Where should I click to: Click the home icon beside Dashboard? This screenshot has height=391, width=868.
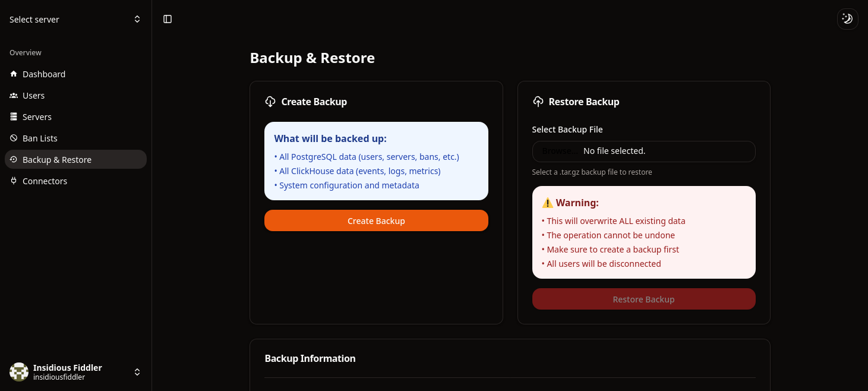[x=13, y=74]
